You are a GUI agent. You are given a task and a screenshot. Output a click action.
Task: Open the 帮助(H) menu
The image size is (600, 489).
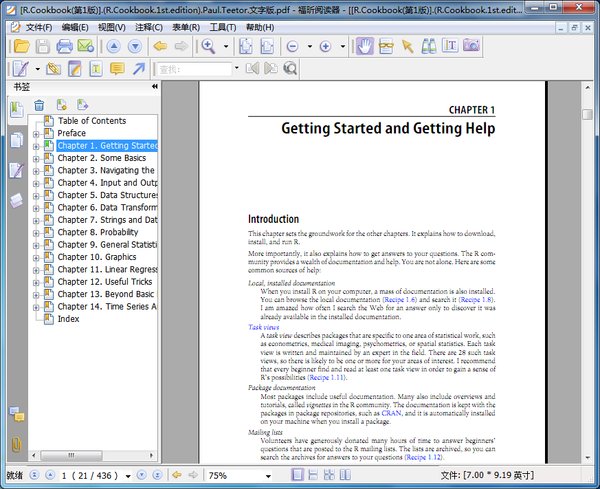[260, 28]
